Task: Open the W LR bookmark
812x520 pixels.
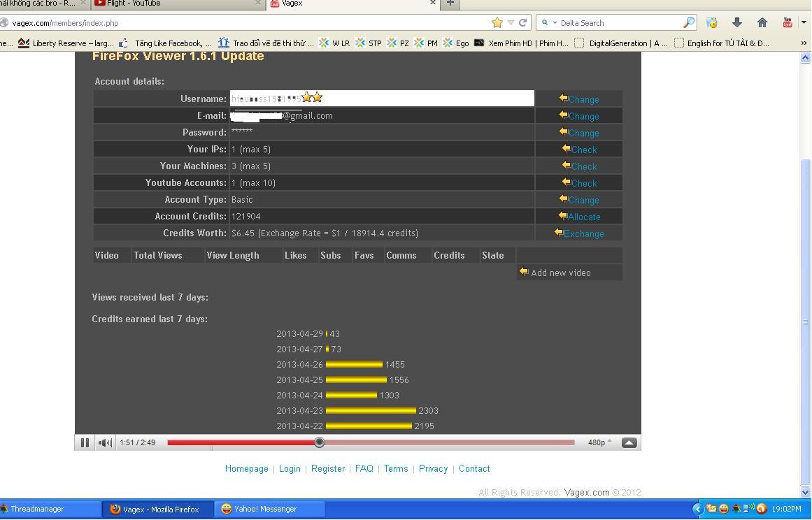Action: pos(334,43)
